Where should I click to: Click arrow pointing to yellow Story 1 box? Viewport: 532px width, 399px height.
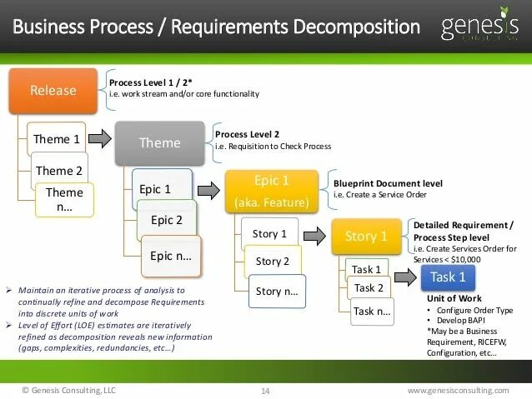click(x=315, y=236)
